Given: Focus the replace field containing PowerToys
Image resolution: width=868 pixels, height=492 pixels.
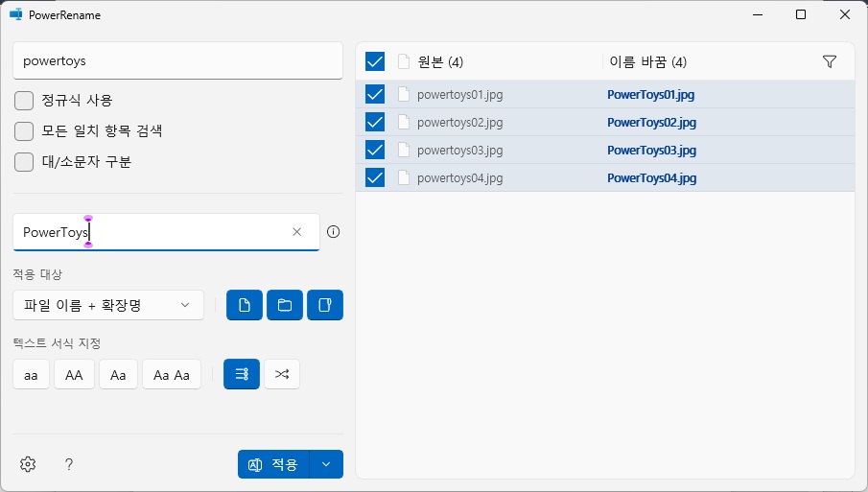Looking at the screenshot, I should tap(166, 232).
